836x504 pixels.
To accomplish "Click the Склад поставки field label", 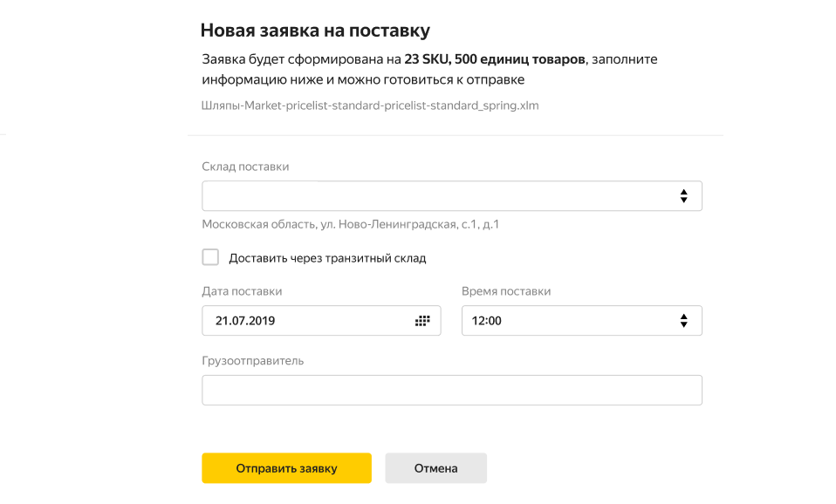I will [245, 167].
